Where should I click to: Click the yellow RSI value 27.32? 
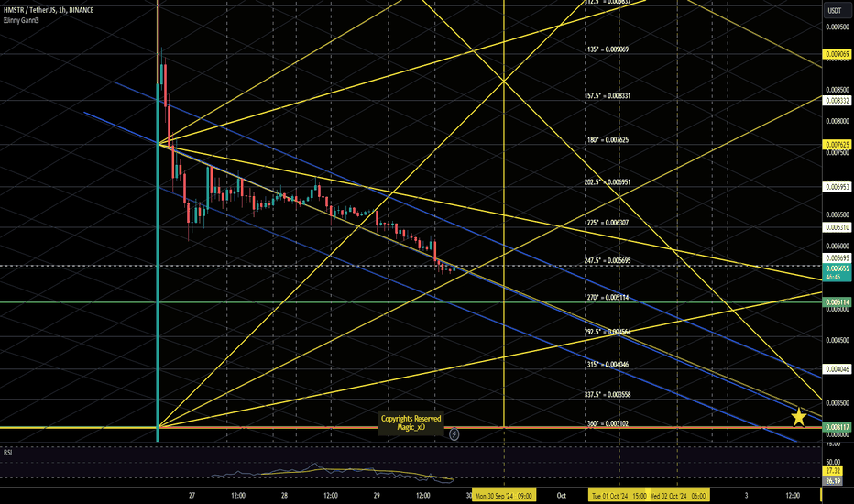[x=833, y=471]
